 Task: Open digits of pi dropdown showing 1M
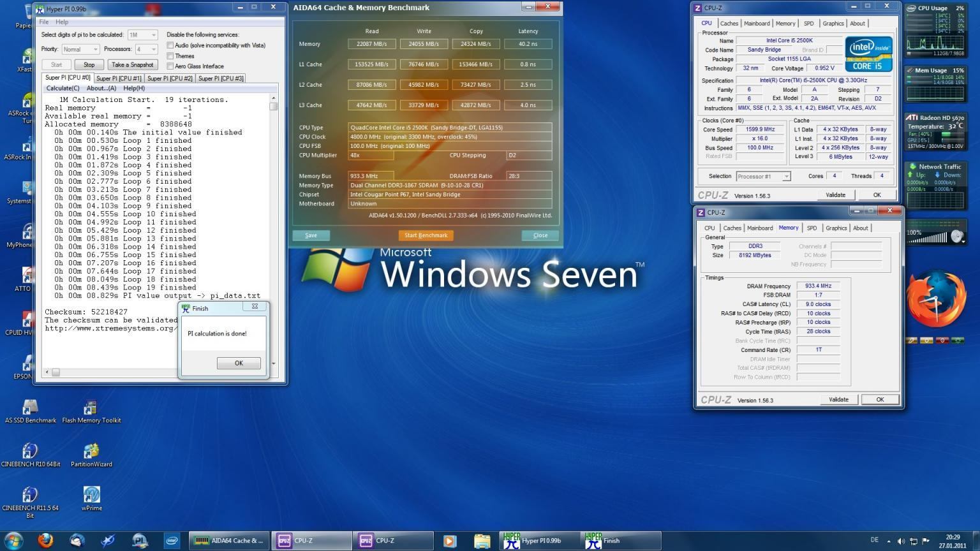pos(142,34)
